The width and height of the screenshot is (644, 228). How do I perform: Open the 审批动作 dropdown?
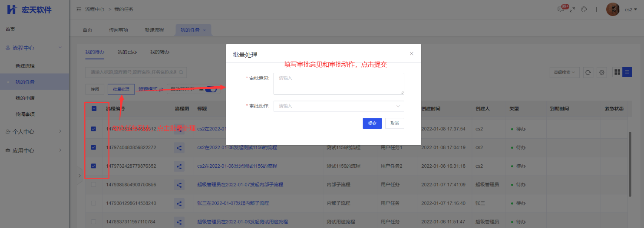point(339,106)
